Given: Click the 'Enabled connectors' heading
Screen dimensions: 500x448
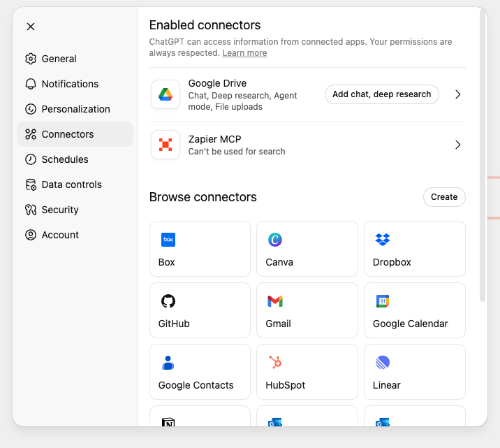Looking at the screenshot, I should (x=205, y=25).
